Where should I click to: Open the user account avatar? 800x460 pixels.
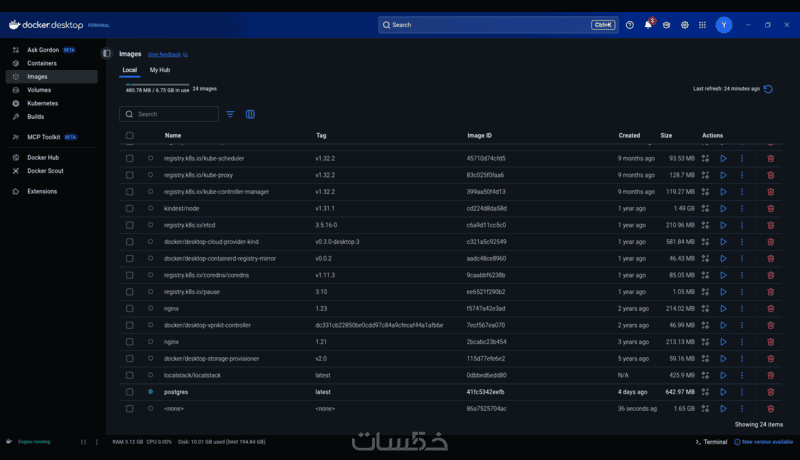click(723, 24)
